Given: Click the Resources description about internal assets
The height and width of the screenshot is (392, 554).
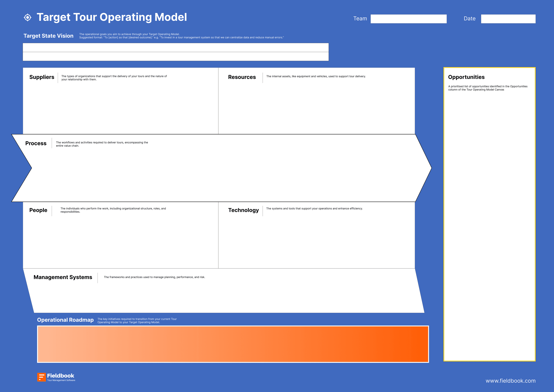Looking at the screenshot, I should (316, 76).
